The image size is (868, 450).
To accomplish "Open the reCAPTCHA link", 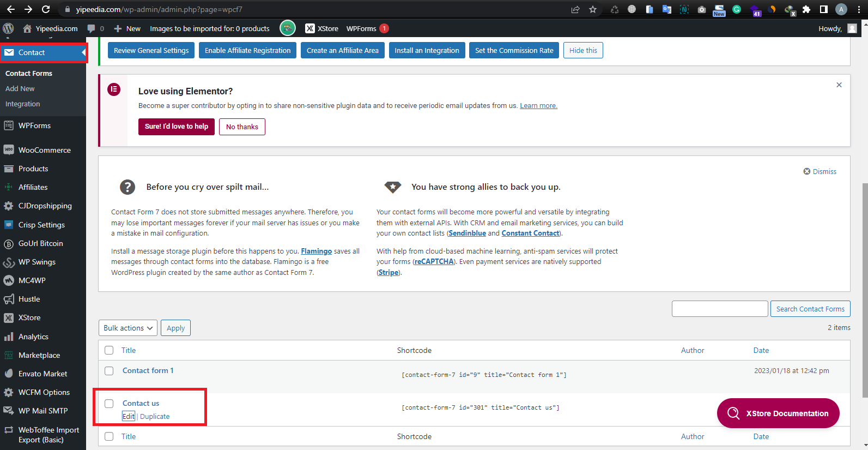I will [434, 261].
